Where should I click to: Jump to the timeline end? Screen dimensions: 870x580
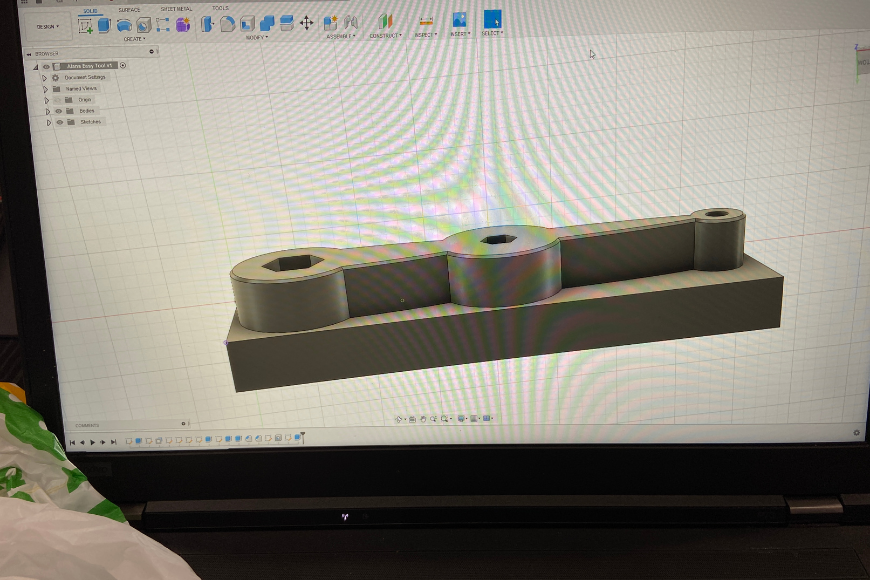(x=113, y=442)
